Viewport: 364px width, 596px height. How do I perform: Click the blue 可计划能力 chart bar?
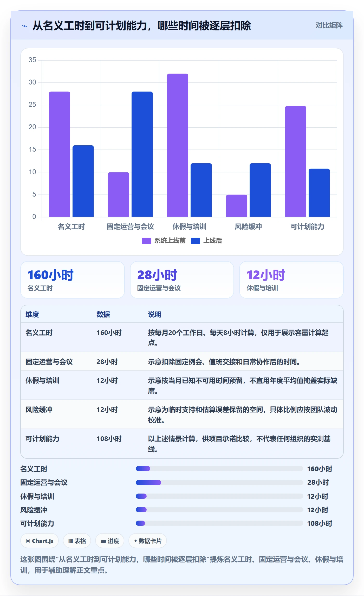(x=319, y=193)
